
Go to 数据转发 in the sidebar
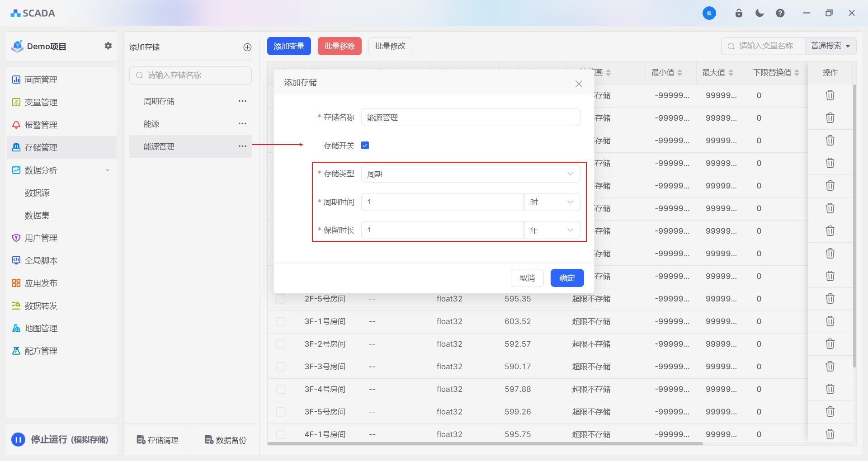41,306
